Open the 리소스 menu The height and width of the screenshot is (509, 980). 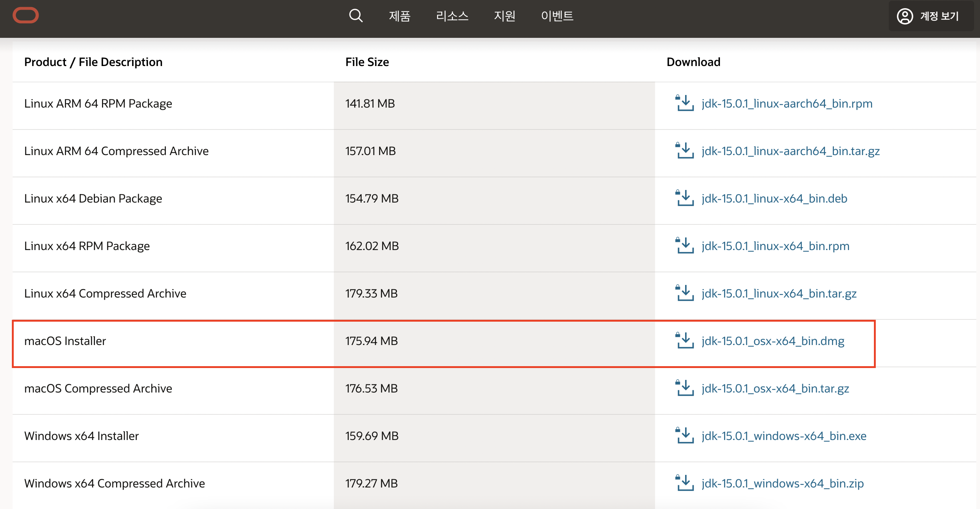pos(451,16)
